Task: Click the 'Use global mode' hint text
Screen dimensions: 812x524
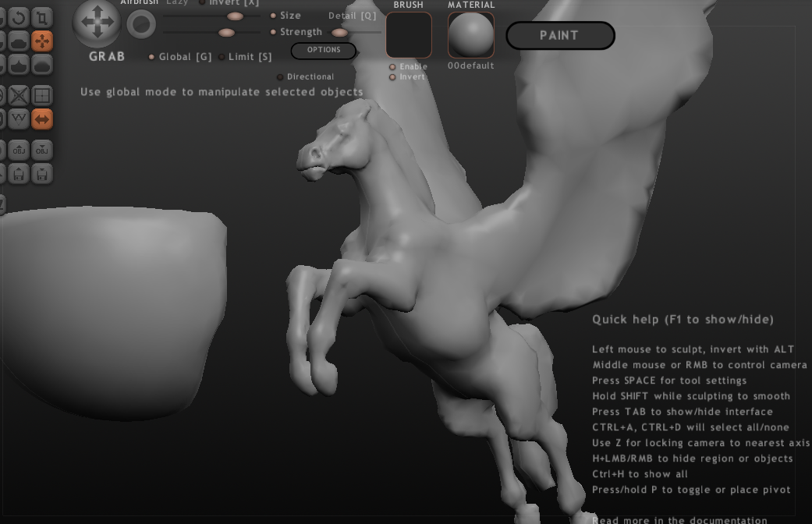Action: coord(222,92)
